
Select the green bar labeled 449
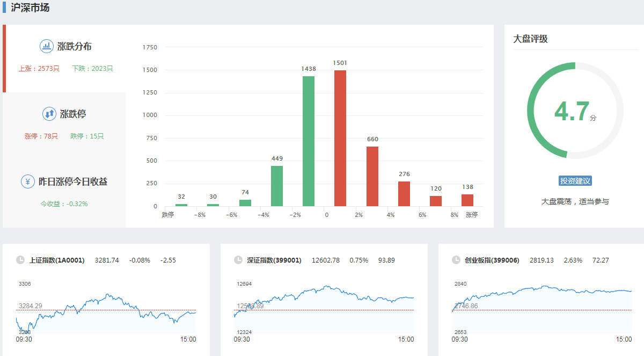pos(277,186)
